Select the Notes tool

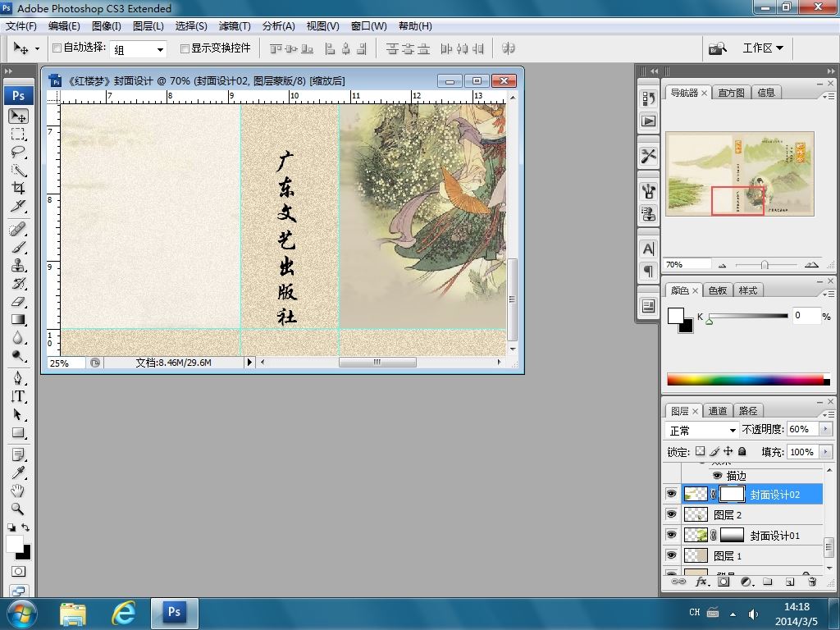coord(19,454)
